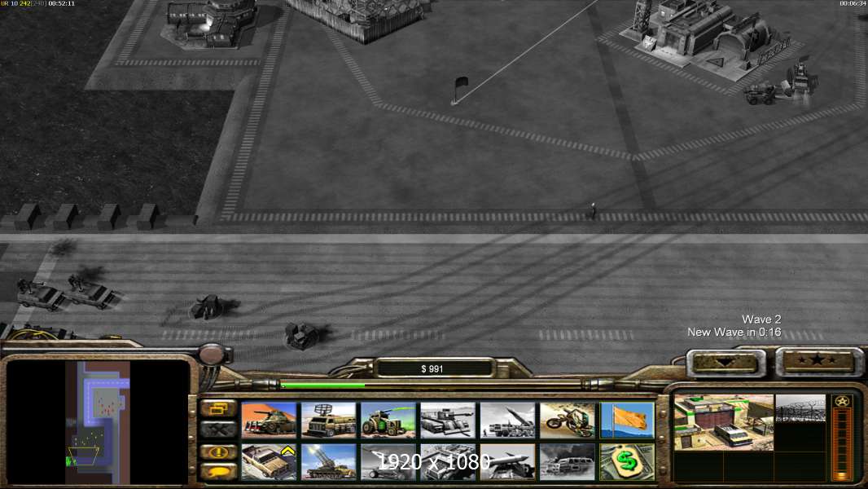The height and width of the screenshot is (489, 868).
Task: Select the leftmost vehicle on the road
Action: click(x=40, y=294)
